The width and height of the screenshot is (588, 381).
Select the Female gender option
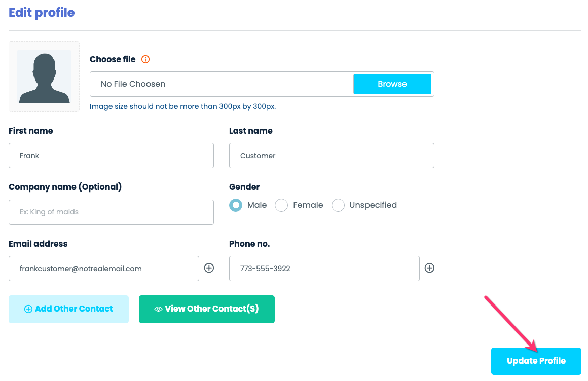tap(281, 205)
